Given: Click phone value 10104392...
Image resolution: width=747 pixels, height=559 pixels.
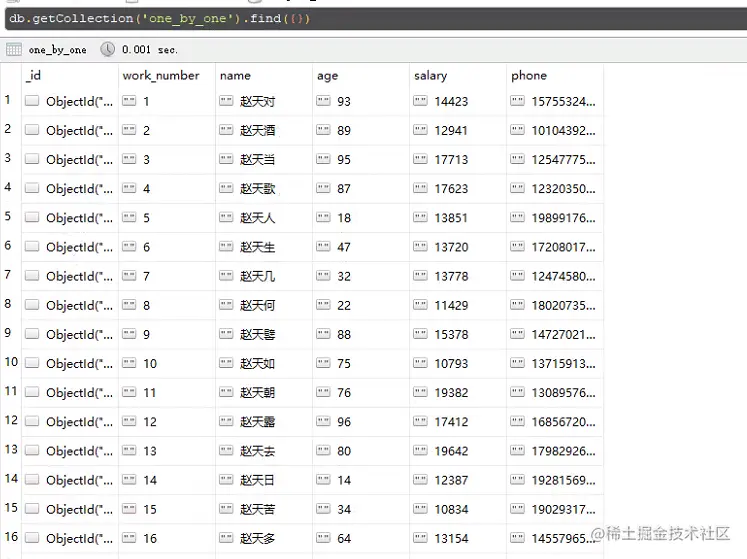Looking at the screenshot, I should coord(564,131).
